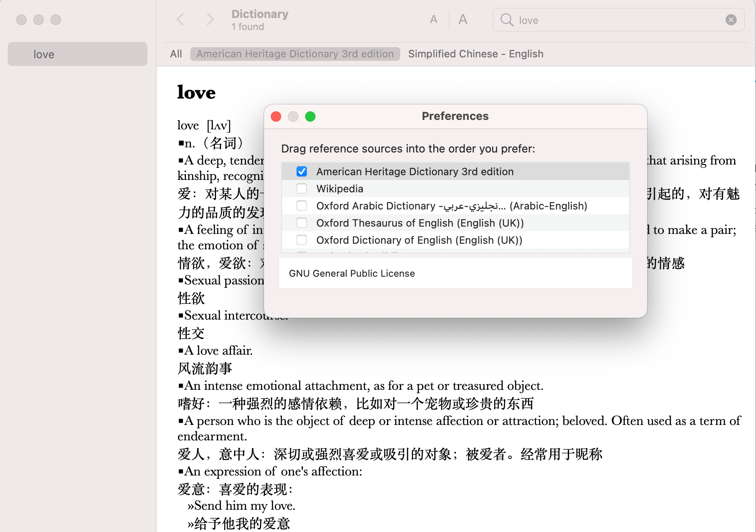Screen dimensions: 756x532
Task: Check Oxford Thesaurus of English (English UK)
Action: [302, 223]
